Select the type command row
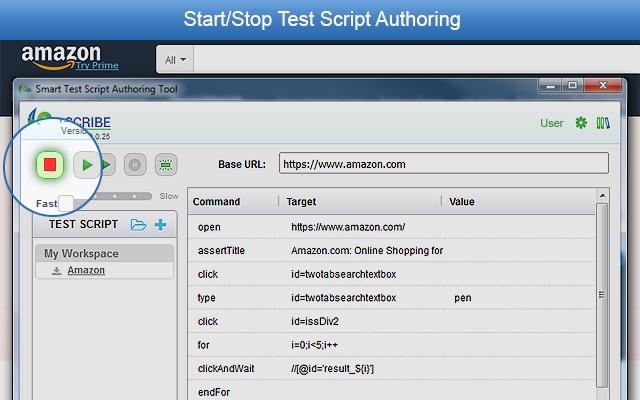Screen dimensions: 640x400 coord(392,298)
